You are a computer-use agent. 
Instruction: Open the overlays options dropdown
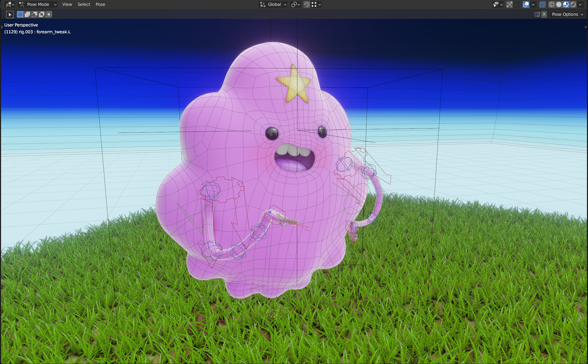coord(533,4)
